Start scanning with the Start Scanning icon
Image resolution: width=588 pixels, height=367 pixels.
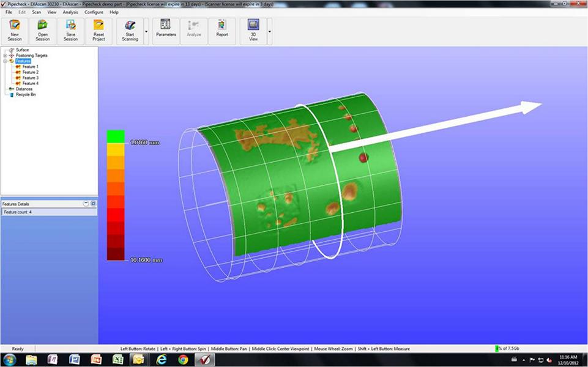130,31
